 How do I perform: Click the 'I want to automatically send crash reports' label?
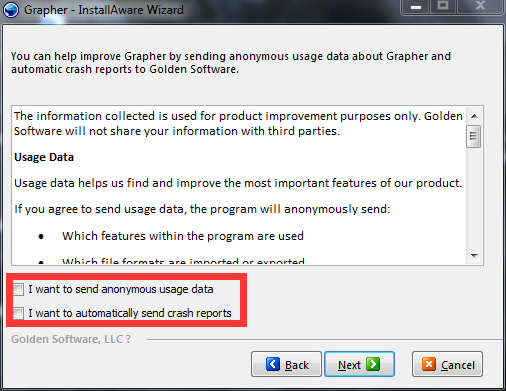click(x=130, y=313)
